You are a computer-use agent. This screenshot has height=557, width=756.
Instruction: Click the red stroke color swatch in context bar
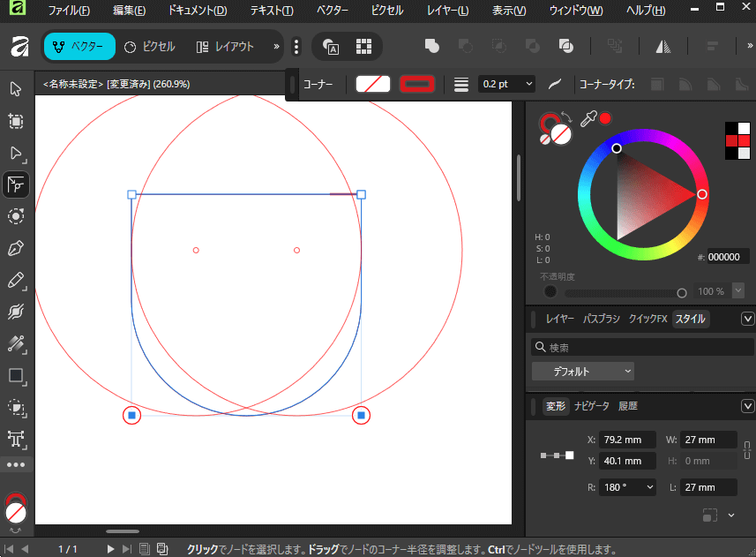[417, 84]
